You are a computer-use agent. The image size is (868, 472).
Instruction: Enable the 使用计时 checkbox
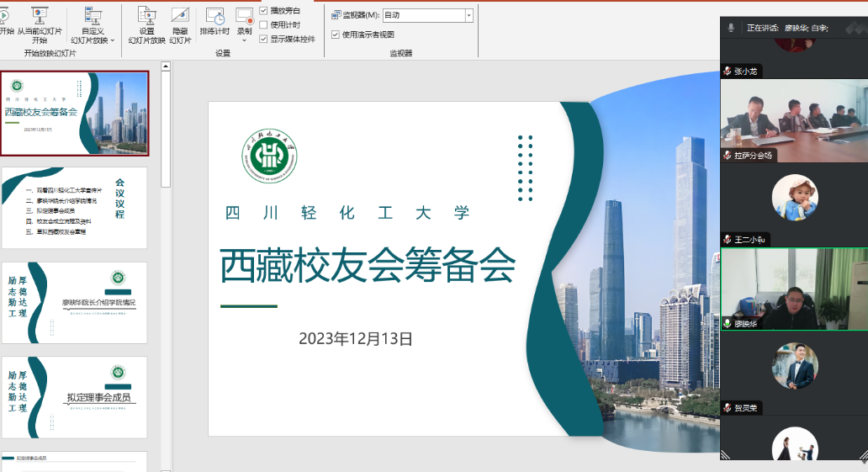[263, 24]
